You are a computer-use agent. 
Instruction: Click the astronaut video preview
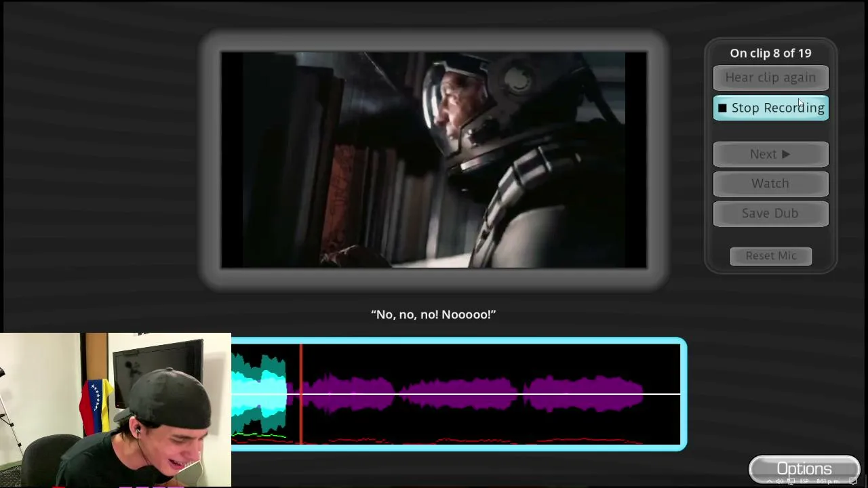pos(434,160)
